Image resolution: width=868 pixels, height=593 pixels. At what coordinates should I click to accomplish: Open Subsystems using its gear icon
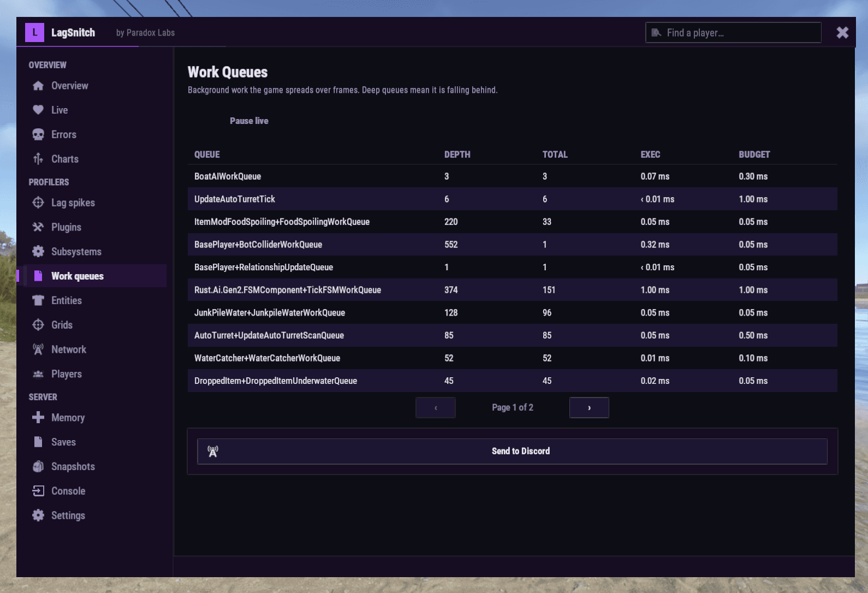pos(38,252)
